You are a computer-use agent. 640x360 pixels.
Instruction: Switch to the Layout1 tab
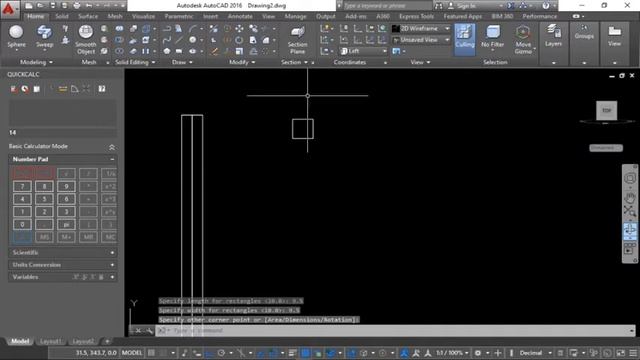point(50,341)
